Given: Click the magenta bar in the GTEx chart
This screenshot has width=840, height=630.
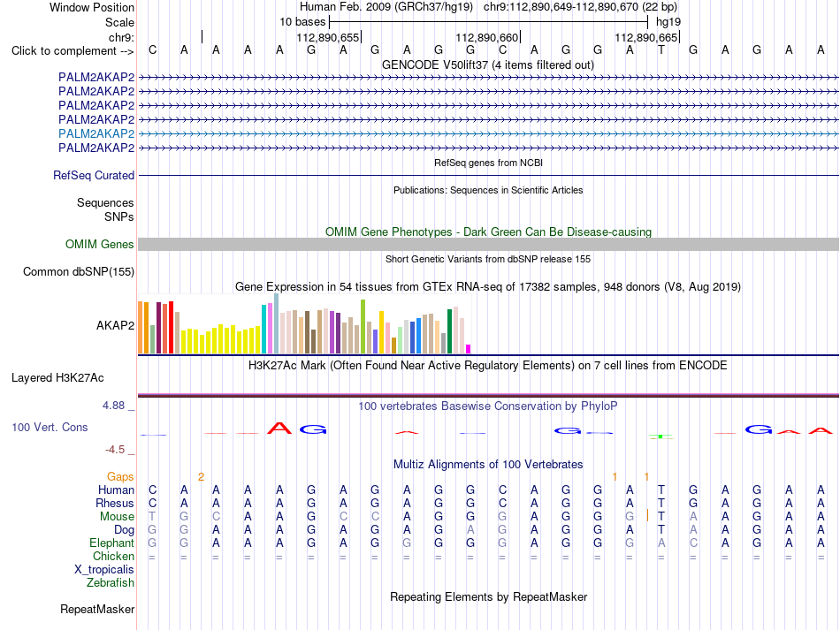Looking at the screenshot, I should [469, 349].
